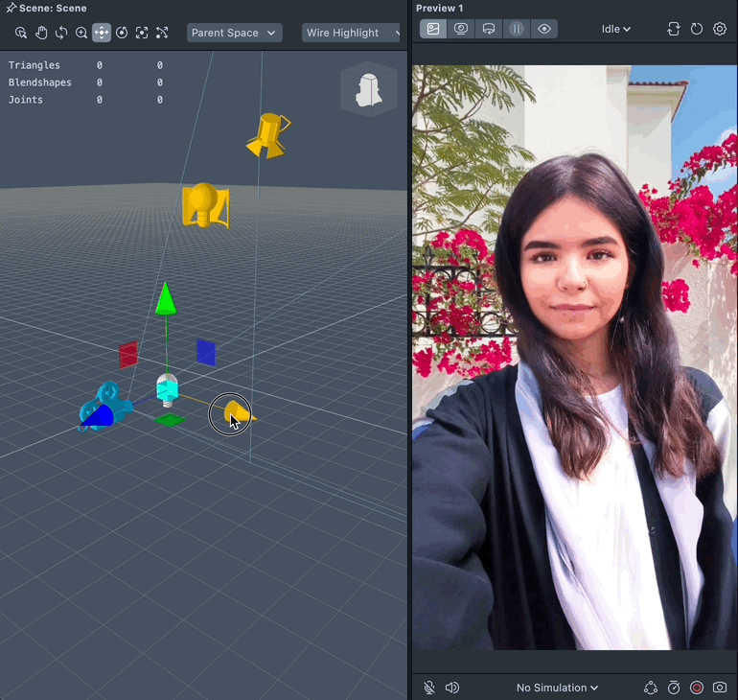Toggle the speaker sound in preview
The image size is (738, 700).
452,688
